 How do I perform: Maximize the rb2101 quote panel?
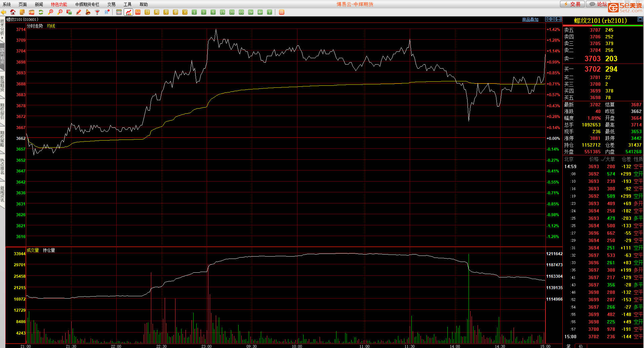click(x=640, y=20)
